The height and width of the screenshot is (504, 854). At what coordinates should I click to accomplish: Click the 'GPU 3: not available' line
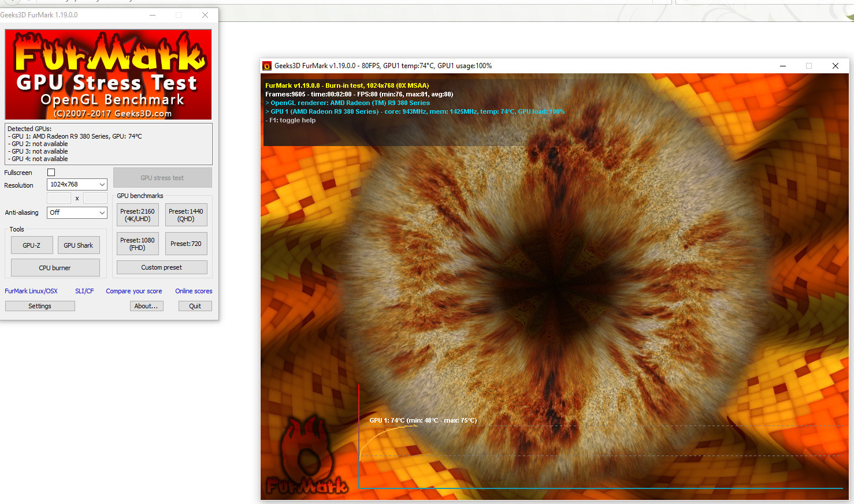[x=38, y=151]
